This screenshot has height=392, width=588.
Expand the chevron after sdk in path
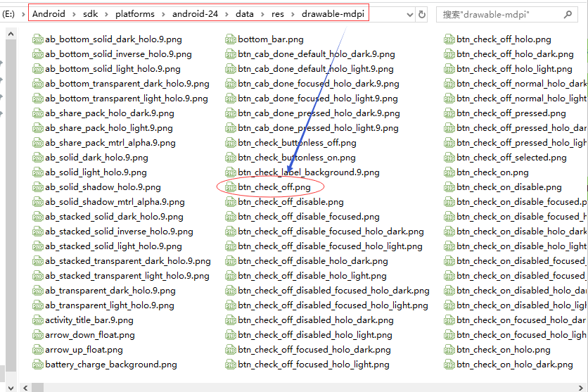tap(106, 14)
